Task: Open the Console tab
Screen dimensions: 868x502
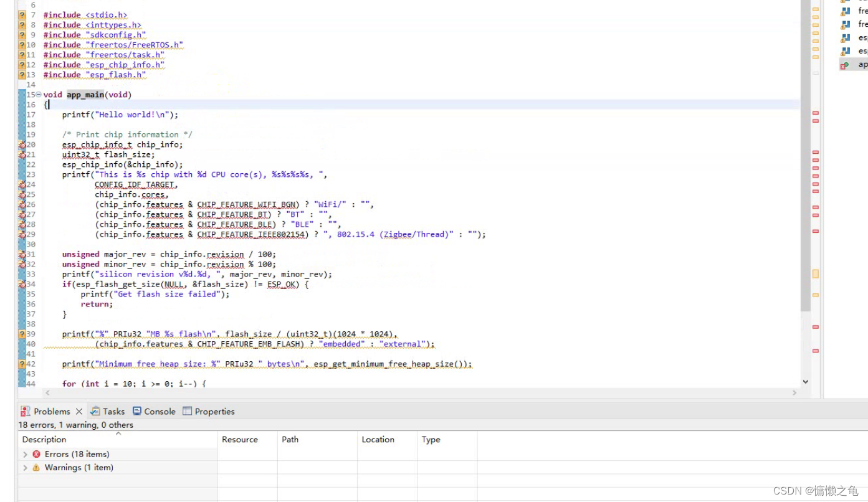Action: click(x=154, y=411)
